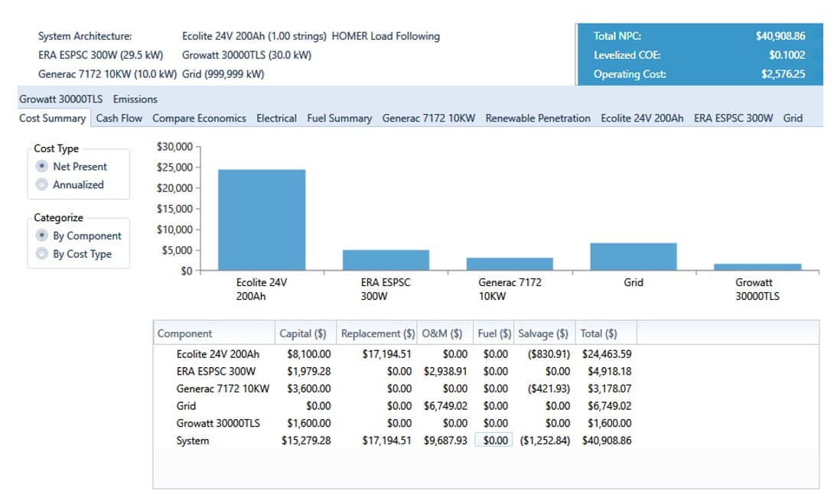The width and height of the screenshot is (834, 504).
Task: Open the ERA ESPSC 300W tab
Action: point(734,118)
